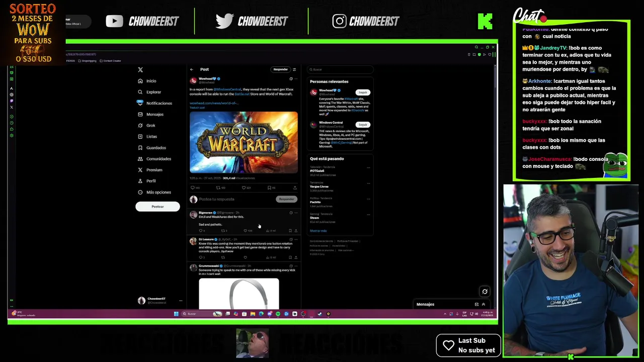
Task: Share Bigmoran's reply
Action: 295,231
